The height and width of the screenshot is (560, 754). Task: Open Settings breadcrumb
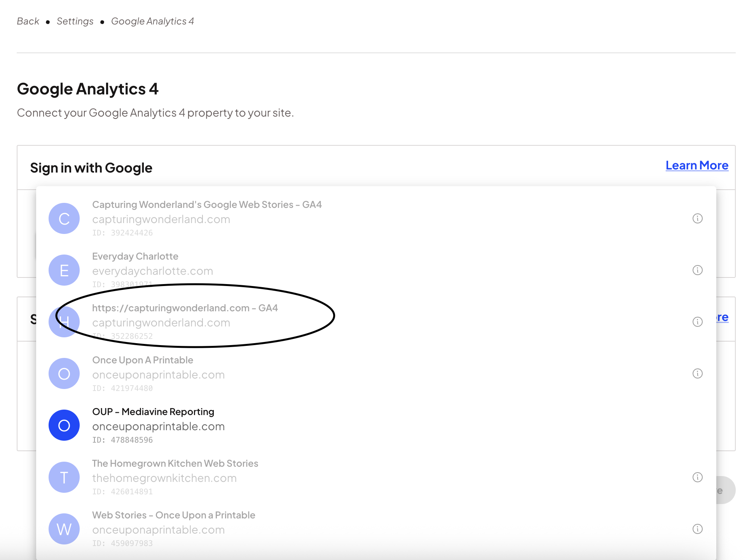click(75, 21)
